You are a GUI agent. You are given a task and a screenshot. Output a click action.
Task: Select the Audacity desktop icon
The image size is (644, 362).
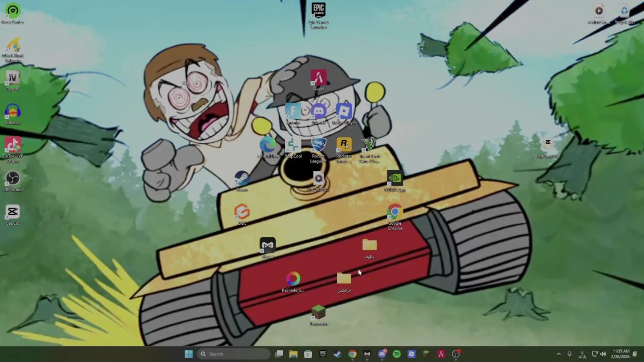click(x=13, y=115)
